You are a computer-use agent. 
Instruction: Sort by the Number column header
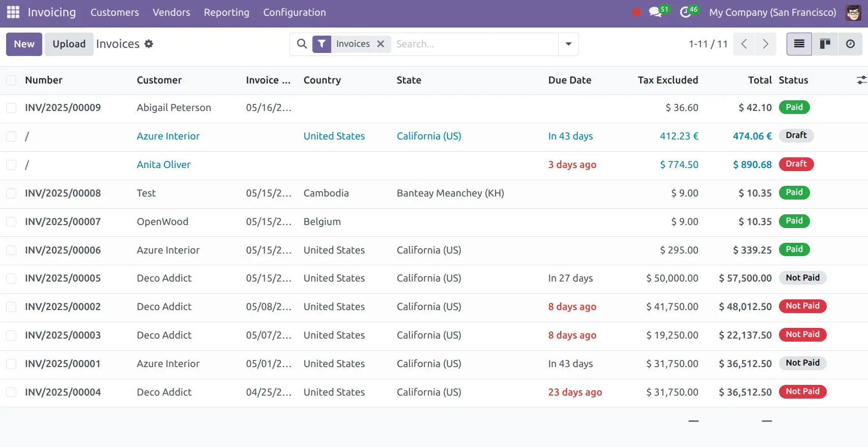tap(44, 80)
